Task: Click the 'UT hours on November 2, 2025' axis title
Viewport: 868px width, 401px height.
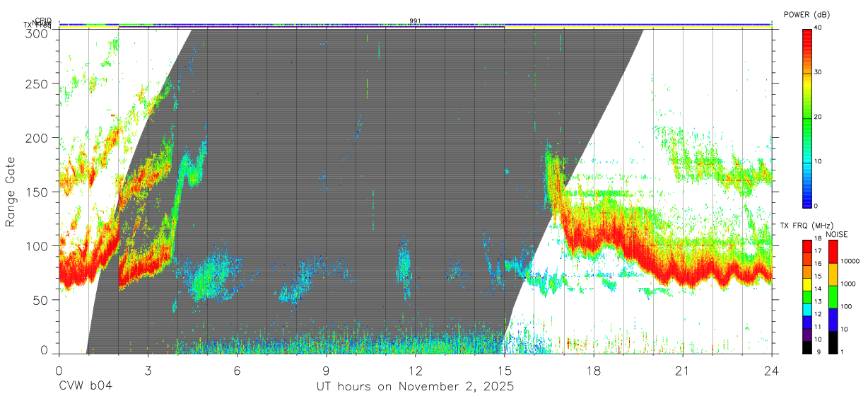Action: (415, 387)
